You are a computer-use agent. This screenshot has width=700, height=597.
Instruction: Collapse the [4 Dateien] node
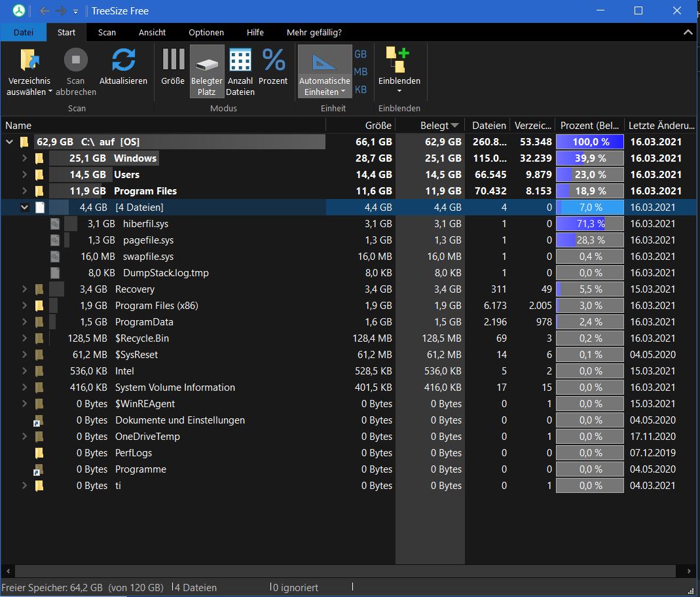click(24, 207)
